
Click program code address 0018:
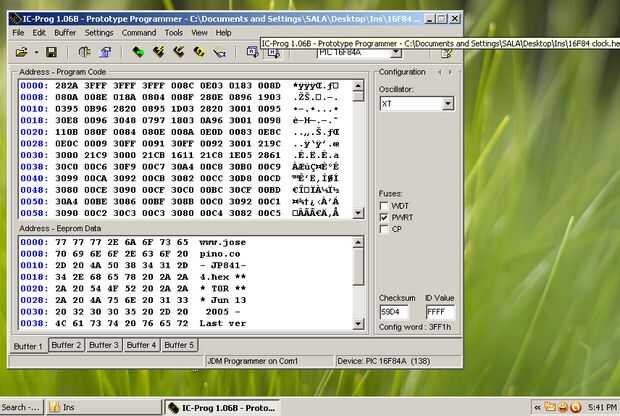pyautogui.click(x=34, y=120)
